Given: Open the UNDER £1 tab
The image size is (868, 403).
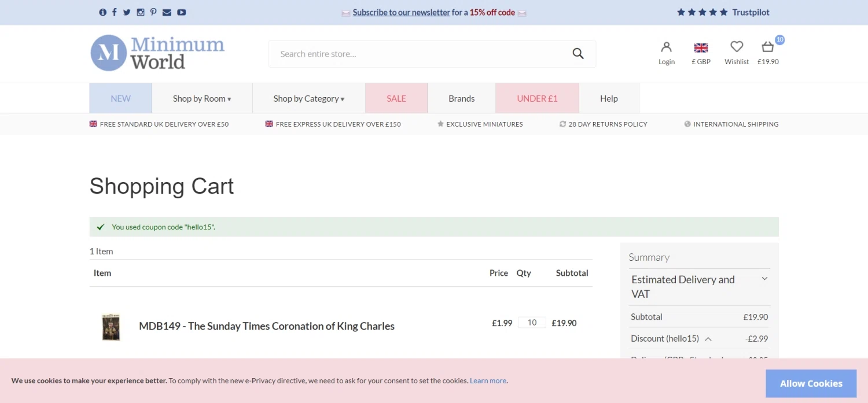Looking at the screenshot, I should (537, 98).
